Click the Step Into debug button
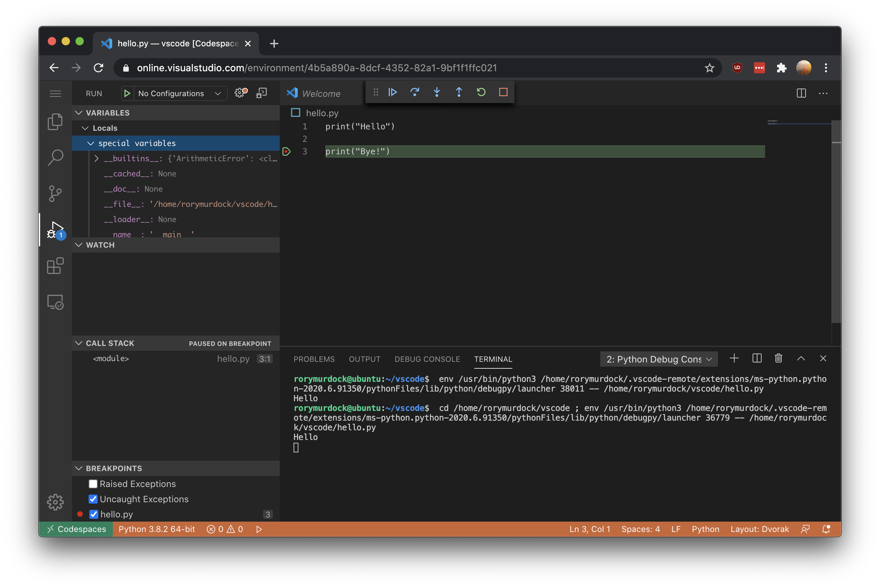This screenshot has height=588, width=880. click(437, 92)
